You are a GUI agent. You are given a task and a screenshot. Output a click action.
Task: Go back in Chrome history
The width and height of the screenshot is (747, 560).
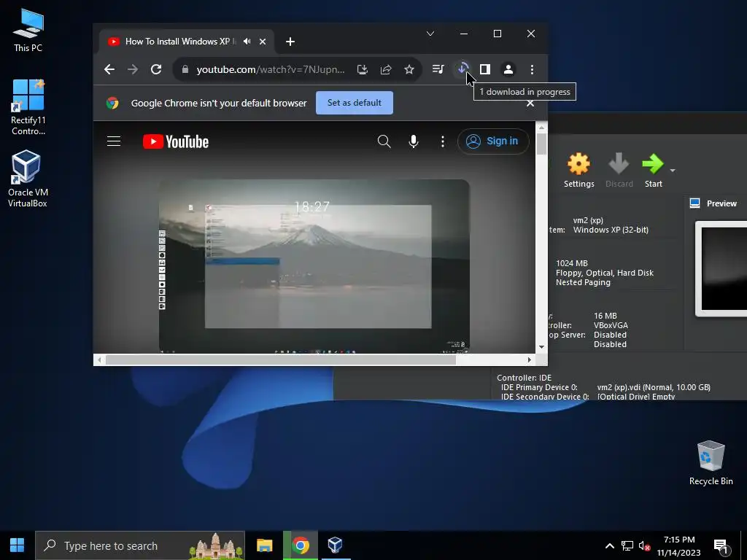(x=109, y=69)
